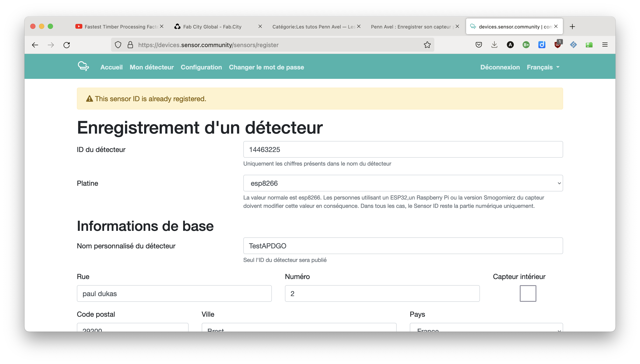
Task: Click the Nom personnalisé du détecteur field
Action: [x=403, y=246]
